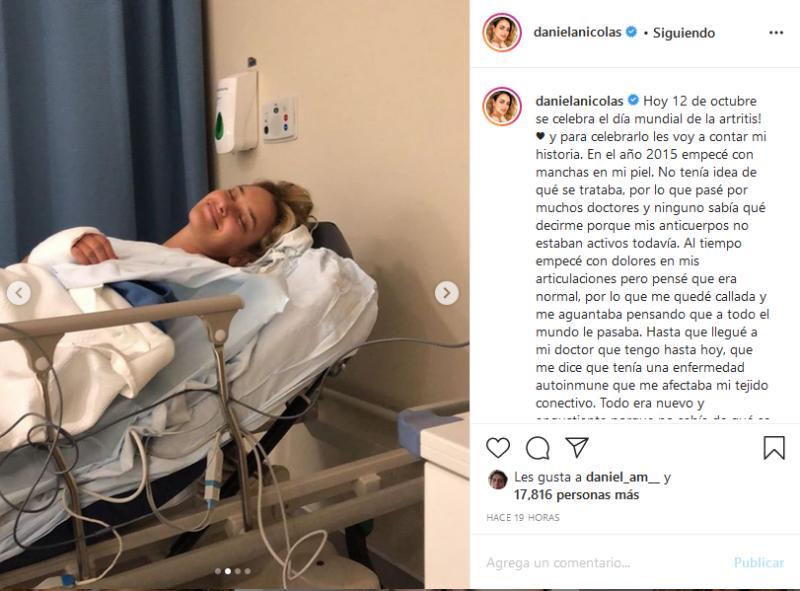
Task: Go to previous photo with left arrow
Action: [x=19, y=293]
